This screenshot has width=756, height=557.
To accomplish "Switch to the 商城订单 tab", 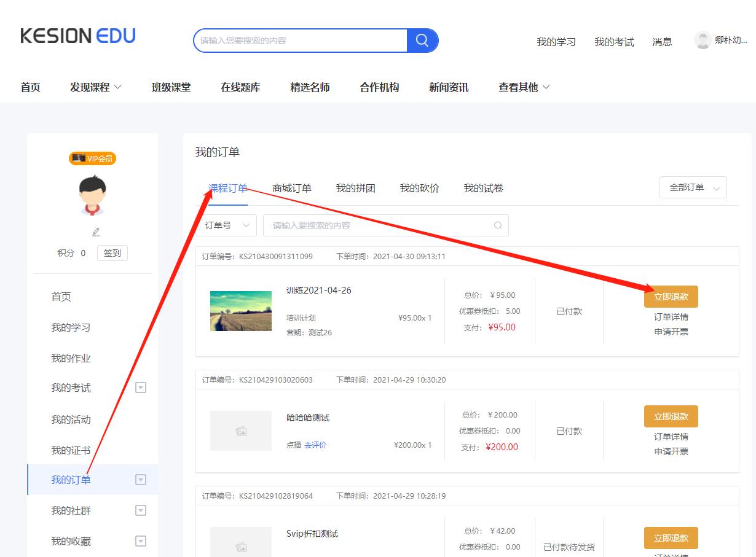I will tap(292, 188).
